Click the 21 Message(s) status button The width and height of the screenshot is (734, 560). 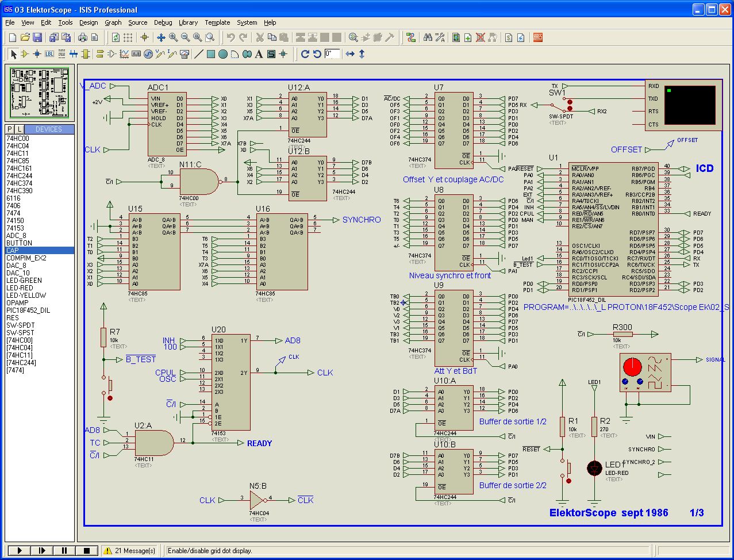[x=130, y=551]
